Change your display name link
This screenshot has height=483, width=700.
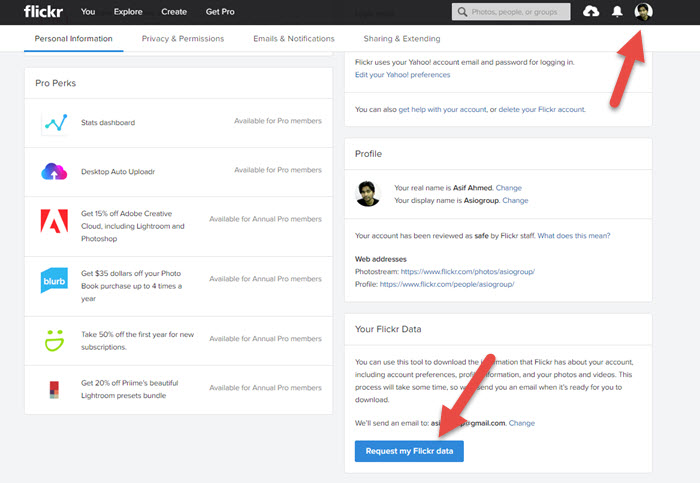pyautogui.click(x=515, y=200)
